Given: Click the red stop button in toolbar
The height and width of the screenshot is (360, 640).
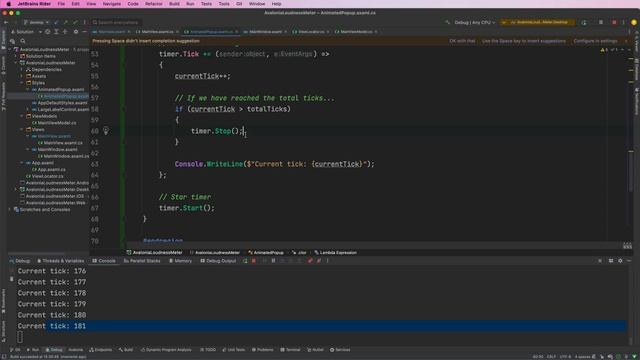Looking at the screenshot, I should (614, 22).
